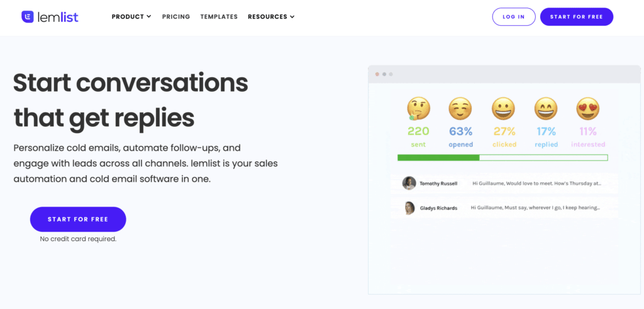Click the header Start For Free button
Viewport: 644px width, 309px height.
pos(577,17)
